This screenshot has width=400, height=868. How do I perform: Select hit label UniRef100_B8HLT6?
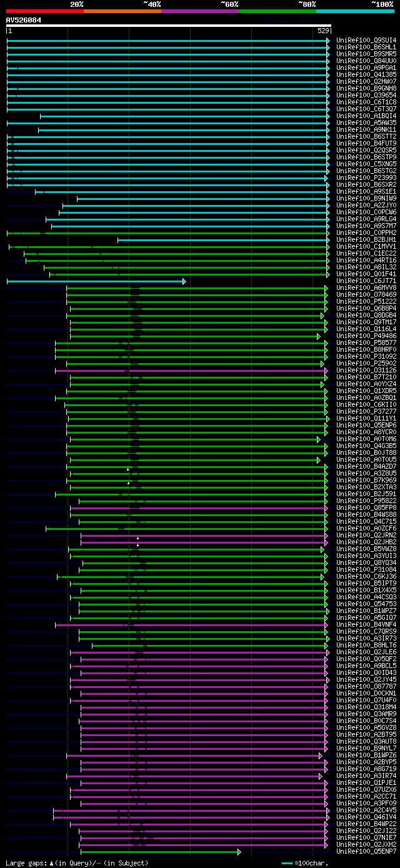coord(366,645)
